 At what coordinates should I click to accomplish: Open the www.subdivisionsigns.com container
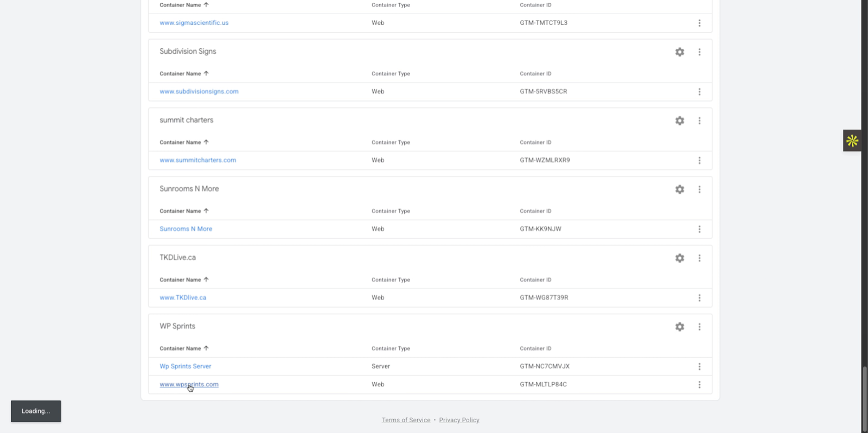point(199,92)
